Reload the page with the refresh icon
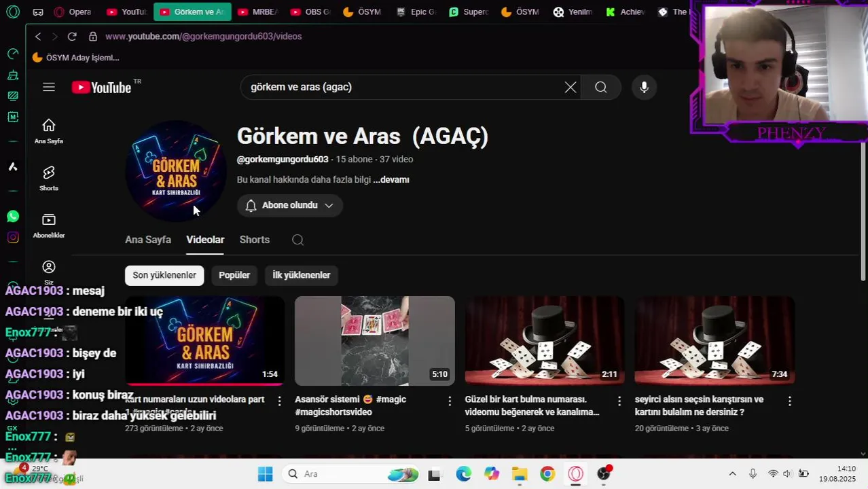Viewport: 868px width, 489px height. coord(72,36)
